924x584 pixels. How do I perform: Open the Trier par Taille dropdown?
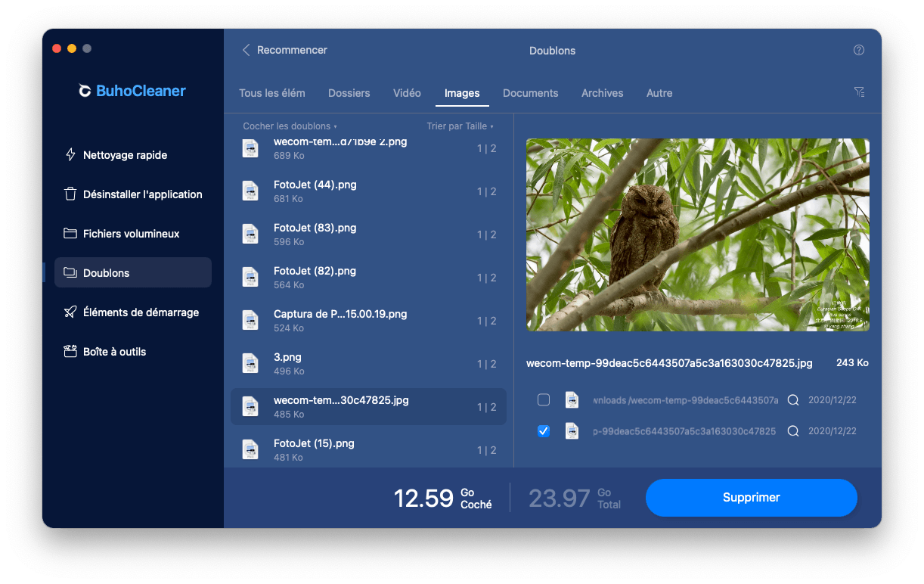(x=460, y=126)
